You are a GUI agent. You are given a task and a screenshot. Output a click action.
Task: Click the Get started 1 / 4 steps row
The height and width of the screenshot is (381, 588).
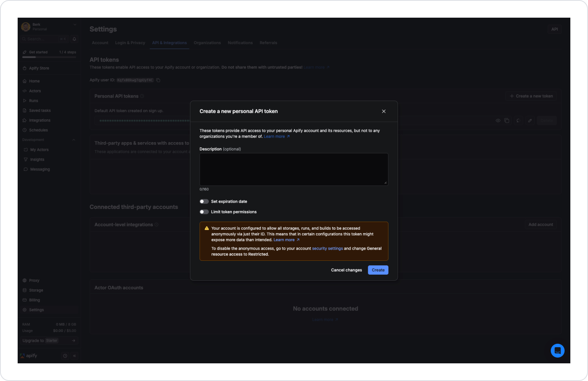coord(49,52)
